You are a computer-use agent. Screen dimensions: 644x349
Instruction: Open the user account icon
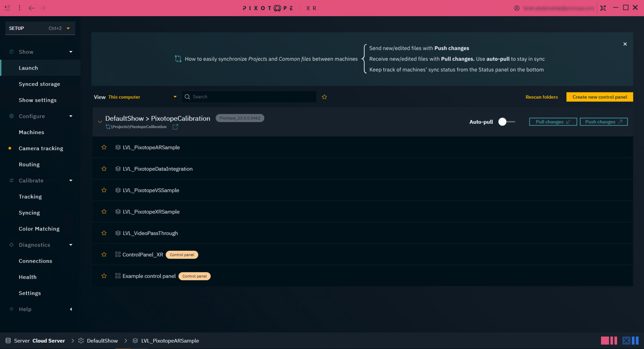[517, 8]
